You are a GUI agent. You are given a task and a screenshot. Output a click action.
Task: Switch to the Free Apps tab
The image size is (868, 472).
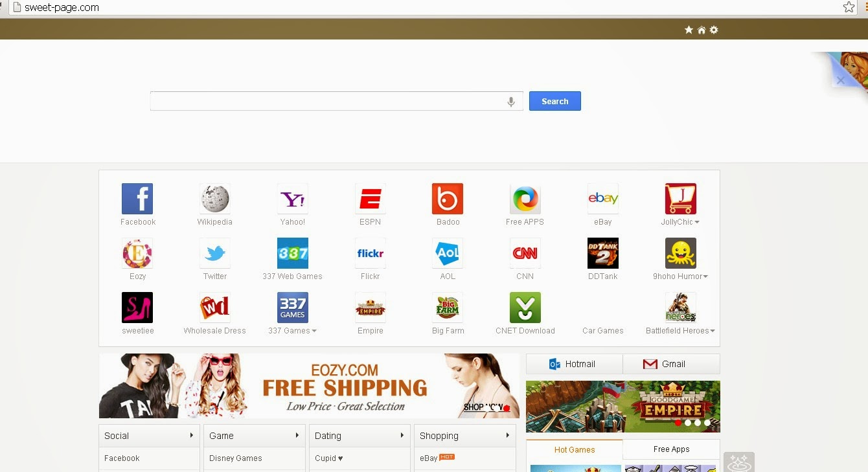pyautogui.click(x=672, y=449)
